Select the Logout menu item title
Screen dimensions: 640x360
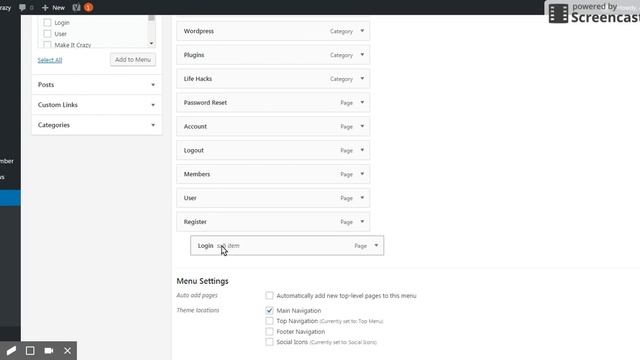point(193,150)
